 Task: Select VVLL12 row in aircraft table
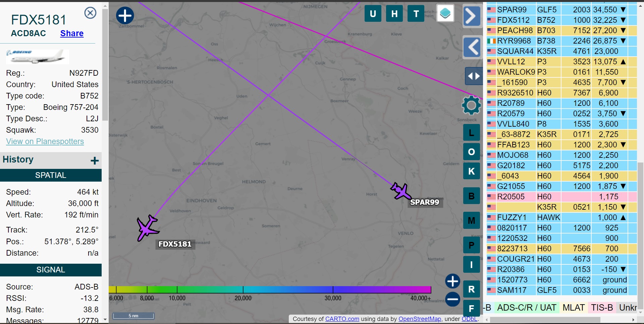[x=562, y=62]
